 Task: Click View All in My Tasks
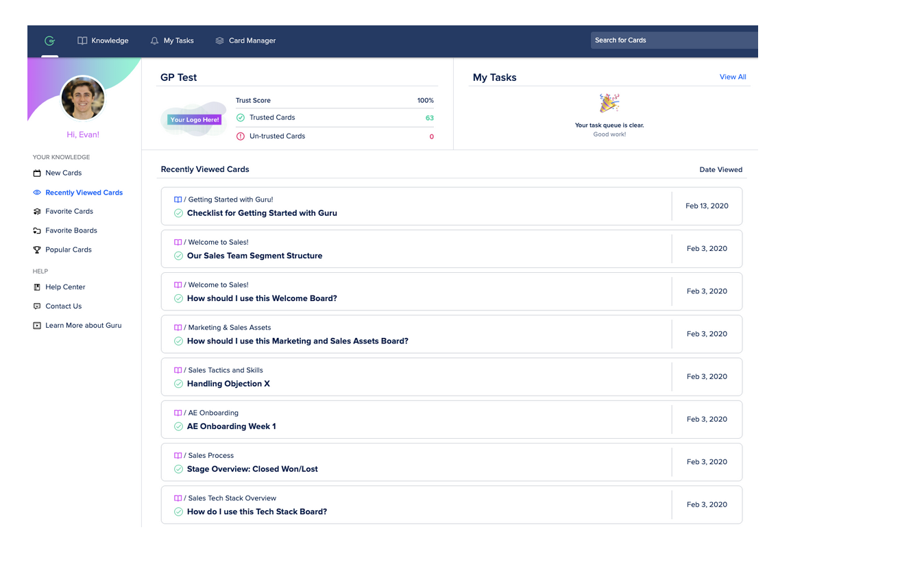(733, 77)
